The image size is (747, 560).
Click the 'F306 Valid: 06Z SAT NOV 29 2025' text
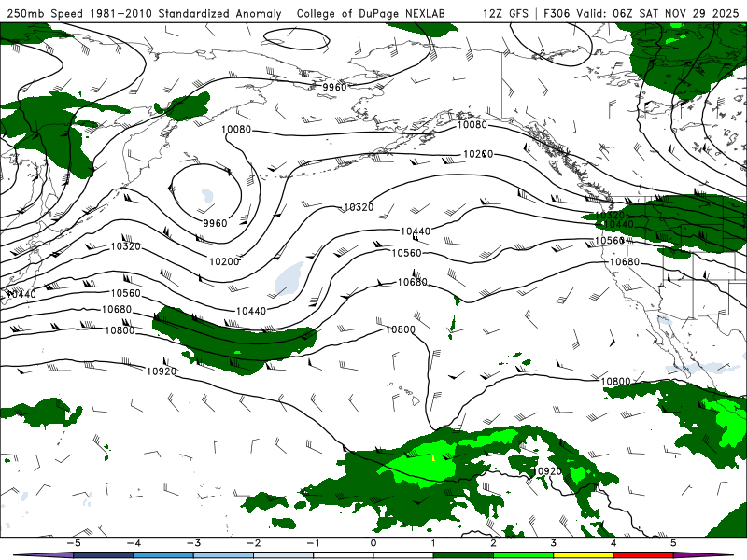641,13
